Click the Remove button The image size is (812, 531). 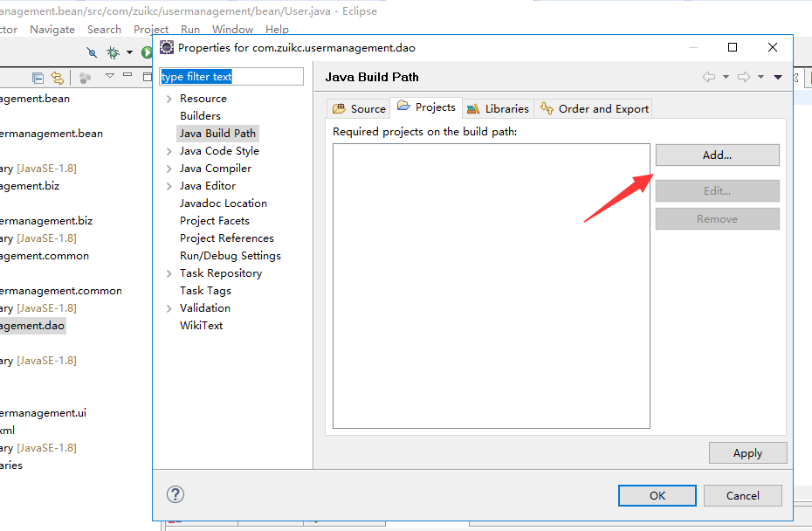point(717,218)
